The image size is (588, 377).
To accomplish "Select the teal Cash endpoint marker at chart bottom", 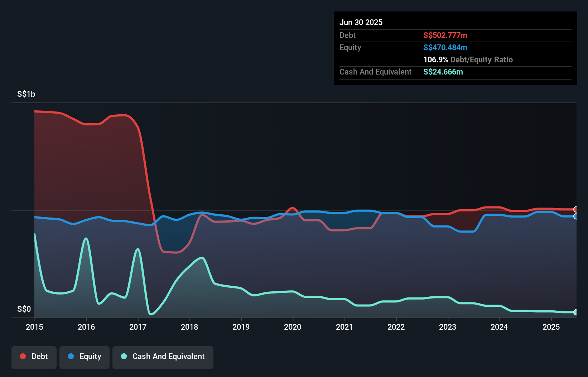I will tap(575, 312).
